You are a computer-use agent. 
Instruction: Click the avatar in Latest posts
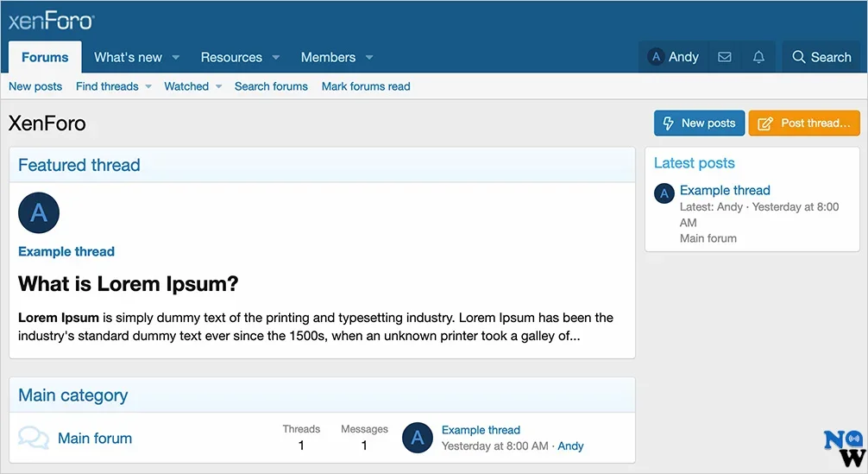point(664,193)
